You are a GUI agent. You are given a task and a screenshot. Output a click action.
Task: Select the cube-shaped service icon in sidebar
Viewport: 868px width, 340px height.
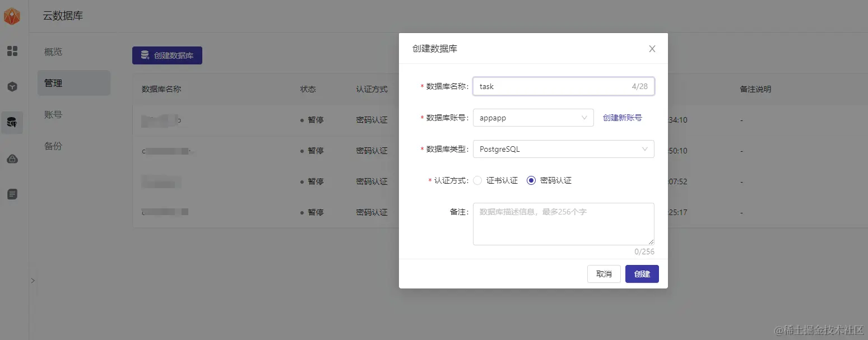click(x=12, y=87)
